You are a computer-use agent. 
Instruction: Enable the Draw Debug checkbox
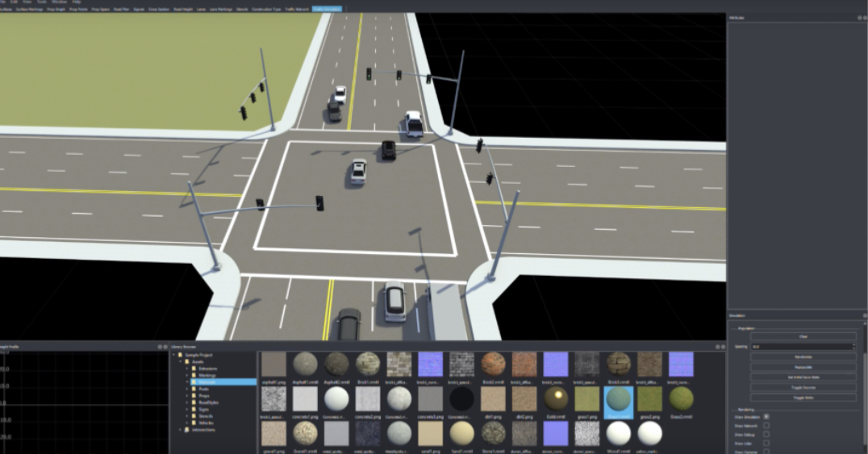coord(766,434)
